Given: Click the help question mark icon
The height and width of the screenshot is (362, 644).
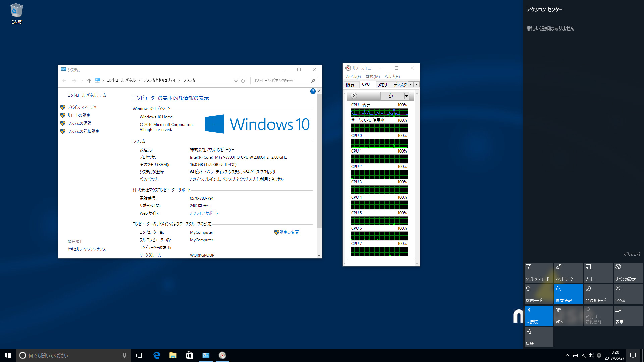Looking at the screenshot, I should pyautogui.click(x=313, y=91).
